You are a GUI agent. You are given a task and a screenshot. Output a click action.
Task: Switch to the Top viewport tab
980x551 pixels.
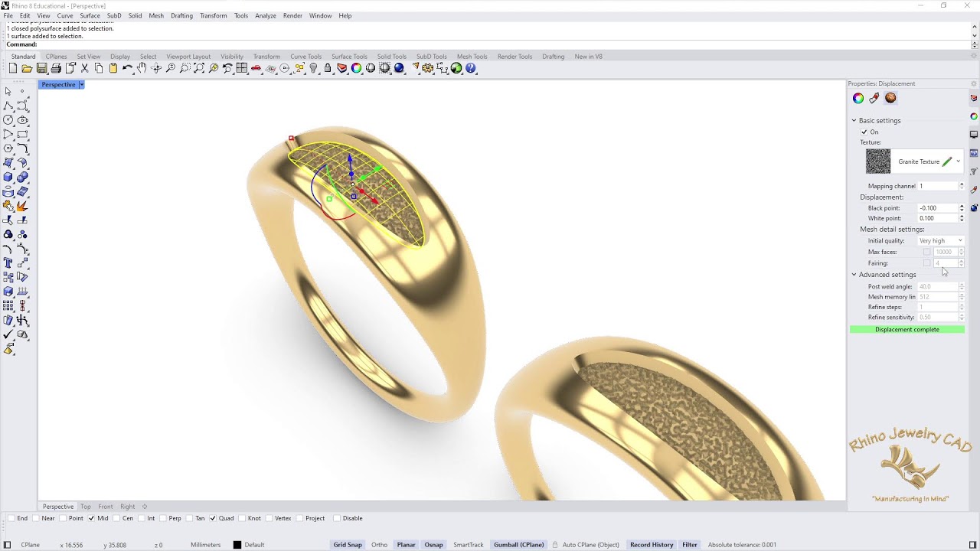click(86, 507)
